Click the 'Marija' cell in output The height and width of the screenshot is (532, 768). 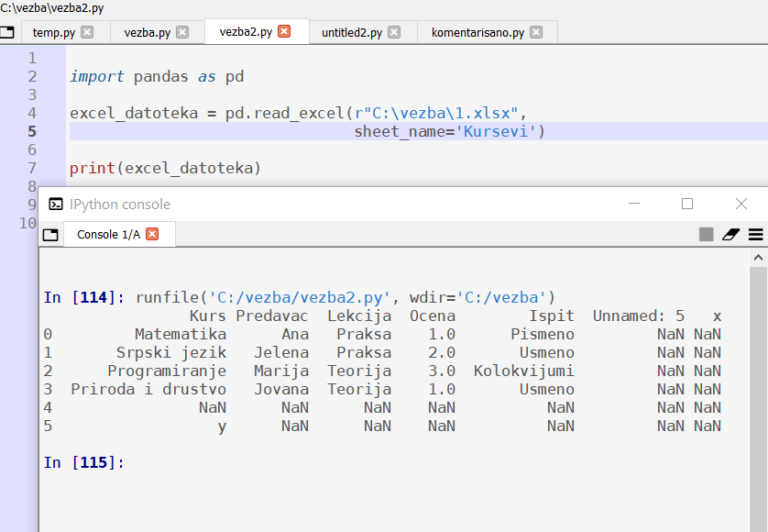tap(281, 371)
